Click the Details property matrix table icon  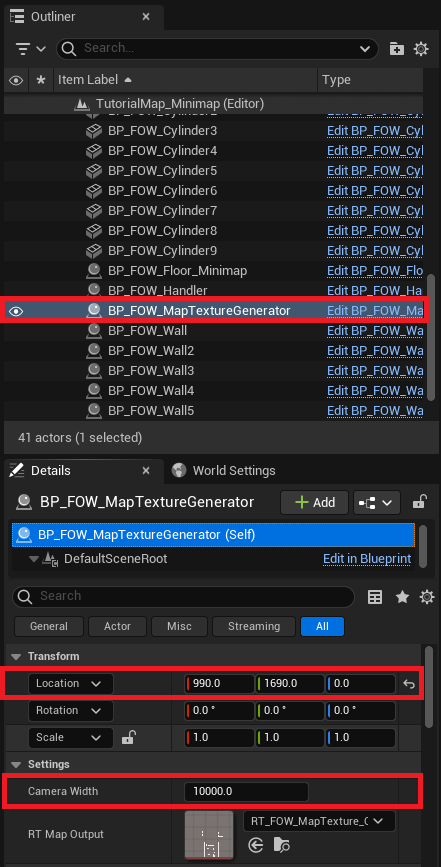click(x=375, y=597)
